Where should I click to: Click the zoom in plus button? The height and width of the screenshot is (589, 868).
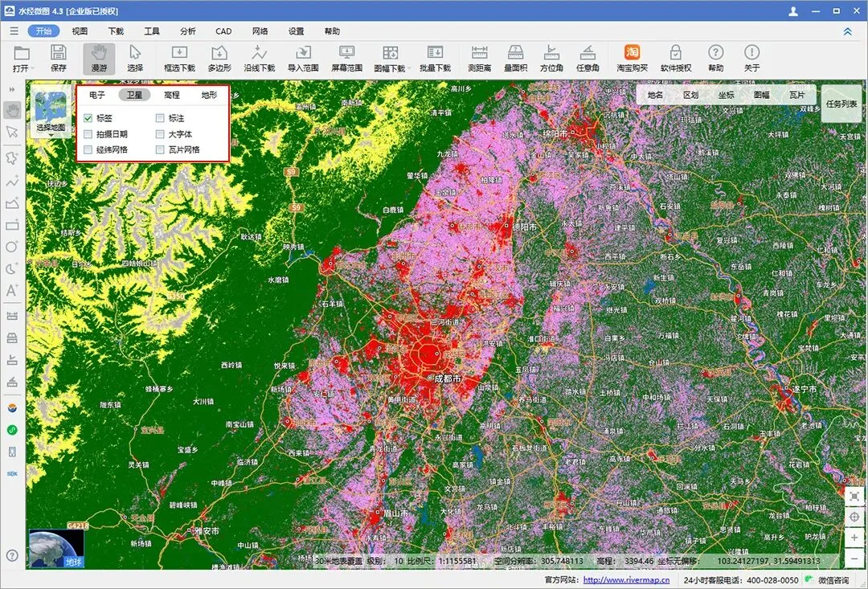pyautogui.click(x=854, y=538)
